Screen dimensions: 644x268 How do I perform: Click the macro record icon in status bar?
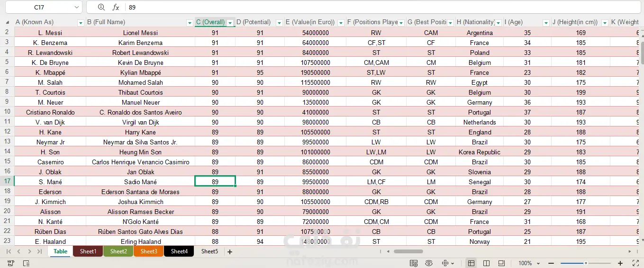[11, 263]
